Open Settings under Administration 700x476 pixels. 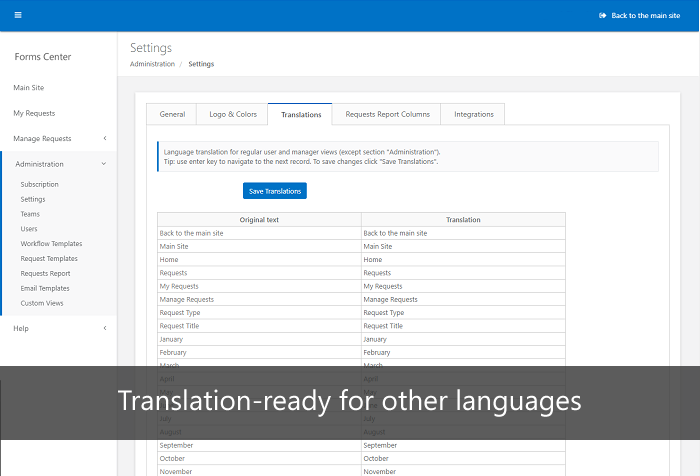(33, 199)
